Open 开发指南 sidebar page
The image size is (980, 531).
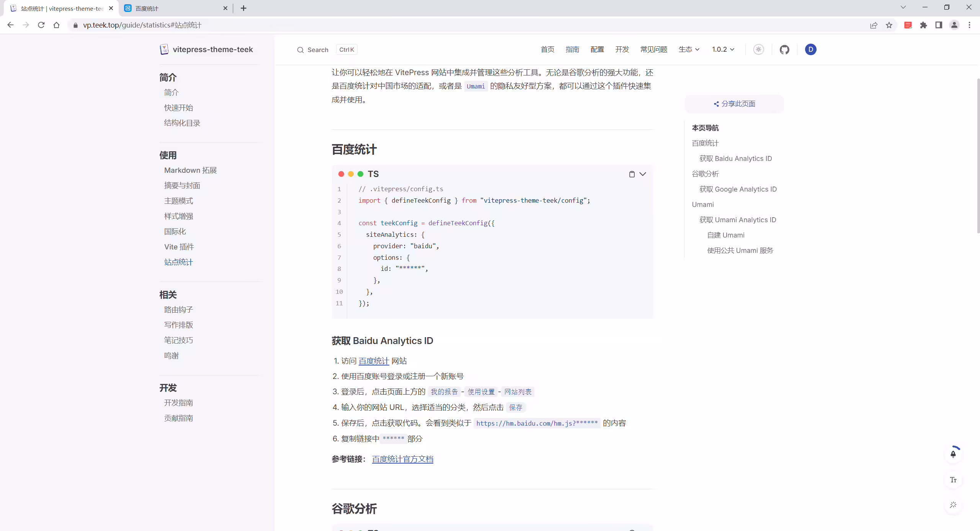click(179, 403)
